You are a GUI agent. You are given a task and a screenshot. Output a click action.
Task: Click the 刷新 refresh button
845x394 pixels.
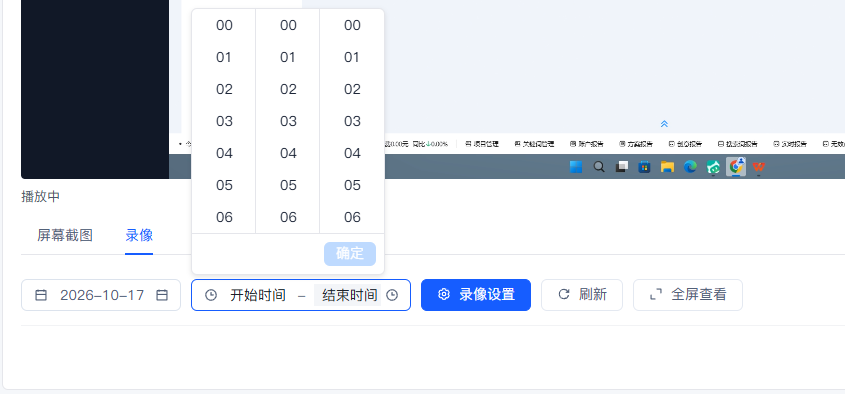(x=582, y=295)
